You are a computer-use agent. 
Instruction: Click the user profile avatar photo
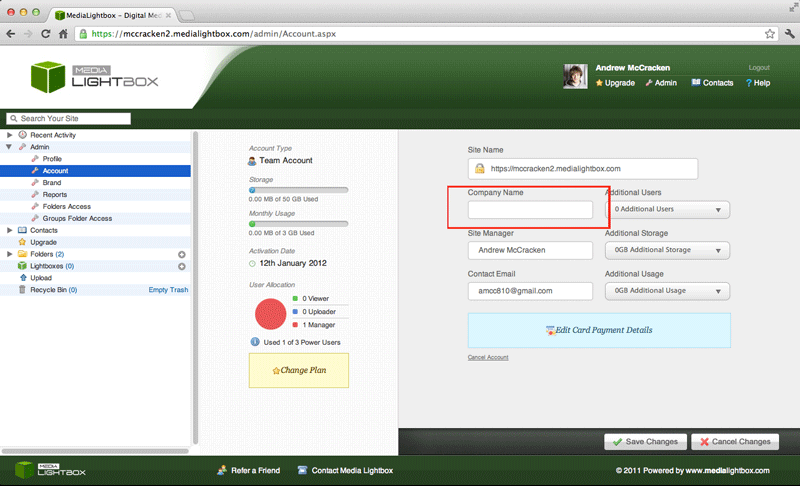click(x=574, y=77)
